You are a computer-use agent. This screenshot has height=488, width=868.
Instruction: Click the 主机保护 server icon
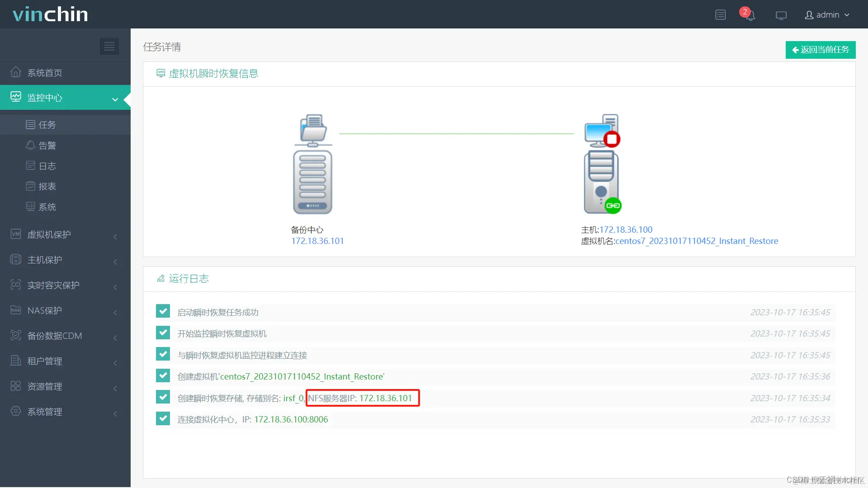[x=16, y=259]
